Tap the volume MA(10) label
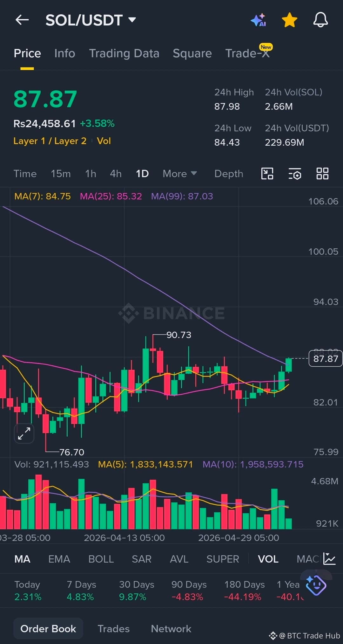 pos(253,464)
